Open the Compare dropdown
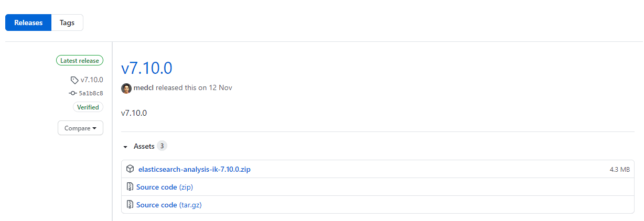The height and width of the screenshot is (221, 644). tap(80, 128)
